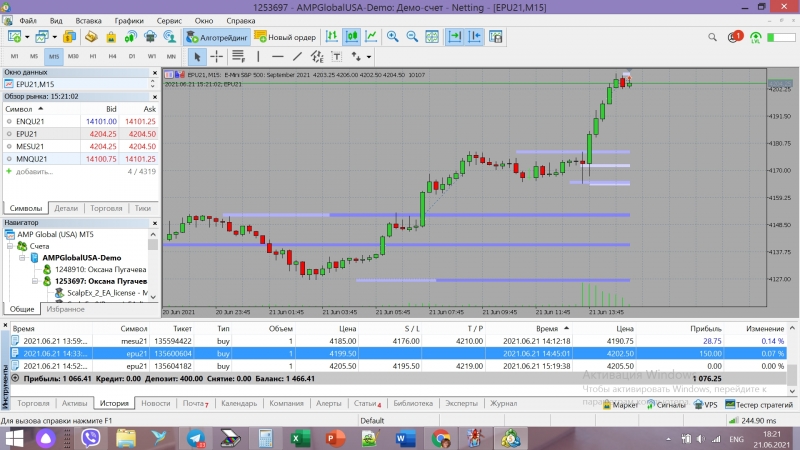Switch chart to candlestick mode
Image resolution: width=800 pixels, height=450 pixels.
tap(352, 37)
